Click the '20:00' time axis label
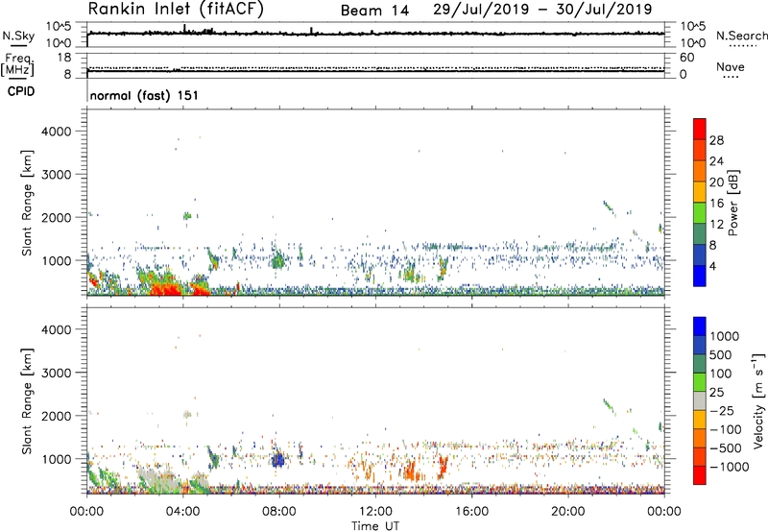The image size is (768, 532). click(x=568, y=512)
